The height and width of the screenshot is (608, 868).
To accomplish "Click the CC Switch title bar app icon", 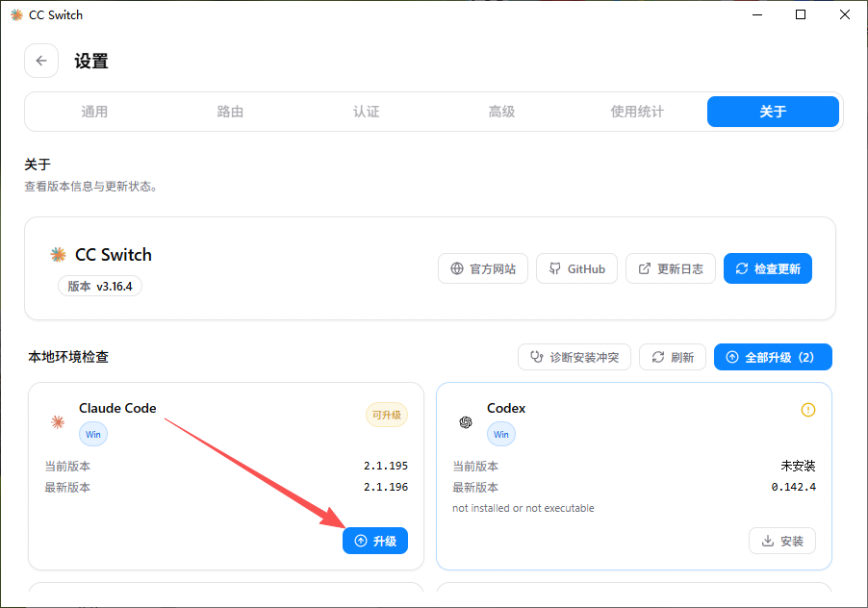I will [x=16, y=15].
